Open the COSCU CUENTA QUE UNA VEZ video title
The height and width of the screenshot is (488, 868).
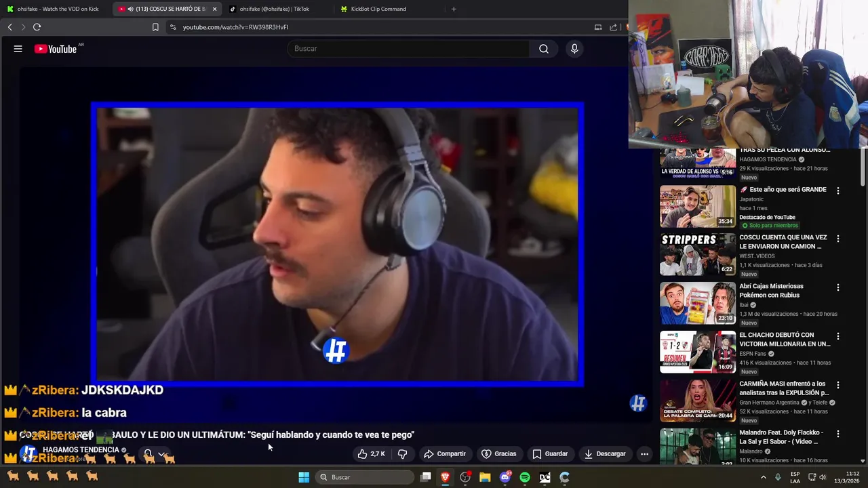783,242
